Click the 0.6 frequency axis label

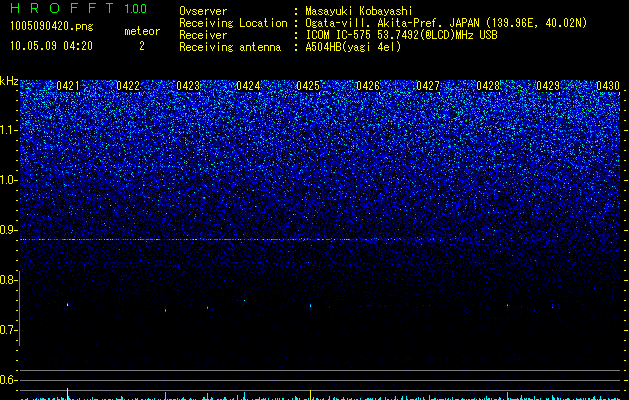(x=8, y=380)
